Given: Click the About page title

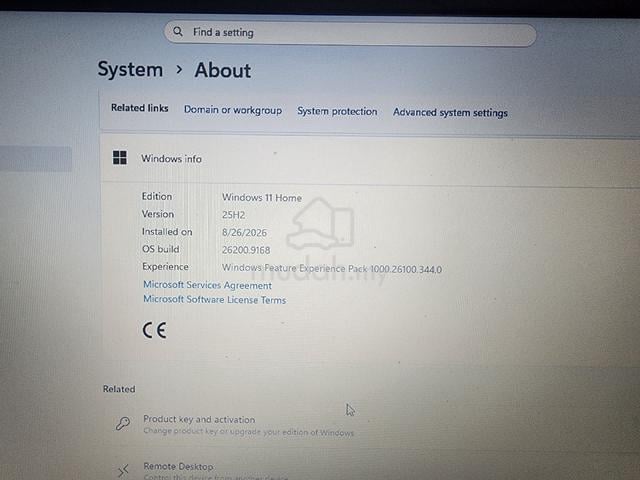Looking at the screenshot, I should (x=223, y=70).
